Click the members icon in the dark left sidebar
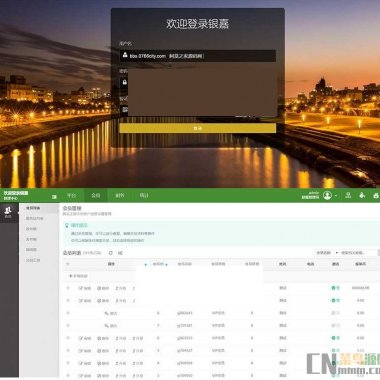This screenshot has width=380, height=380. 8,211
